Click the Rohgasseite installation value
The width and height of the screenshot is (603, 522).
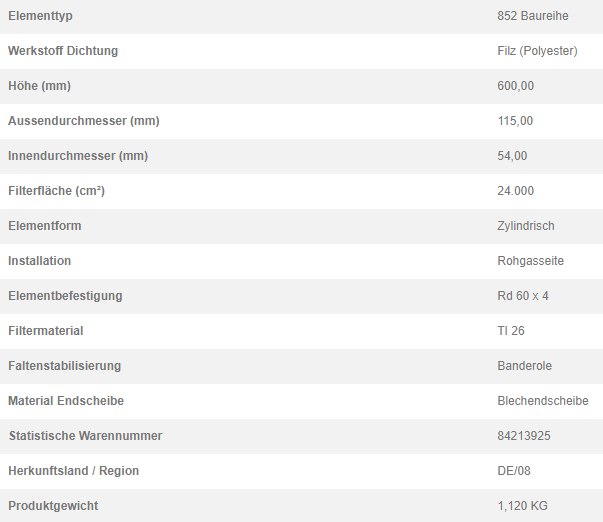pyautogui.click(x=530, y=261)
